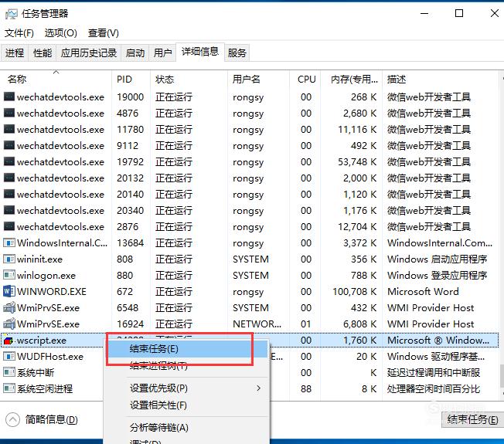Choose 结束任务(E) in the context menu

[187, 349]
